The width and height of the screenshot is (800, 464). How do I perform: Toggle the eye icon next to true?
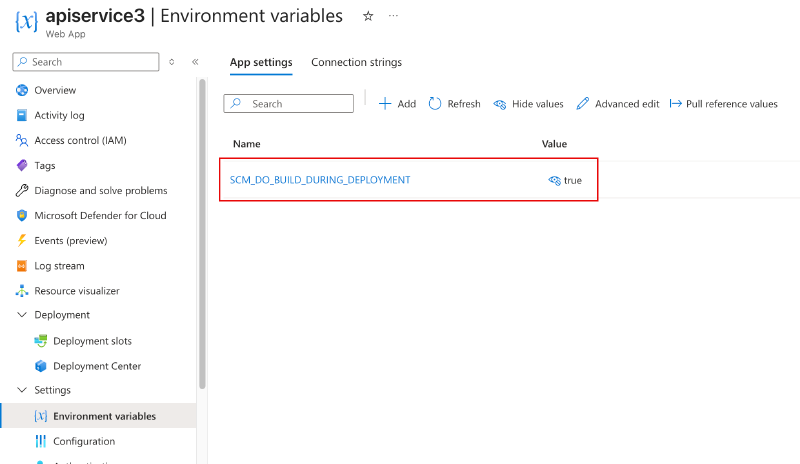point(554,181)
